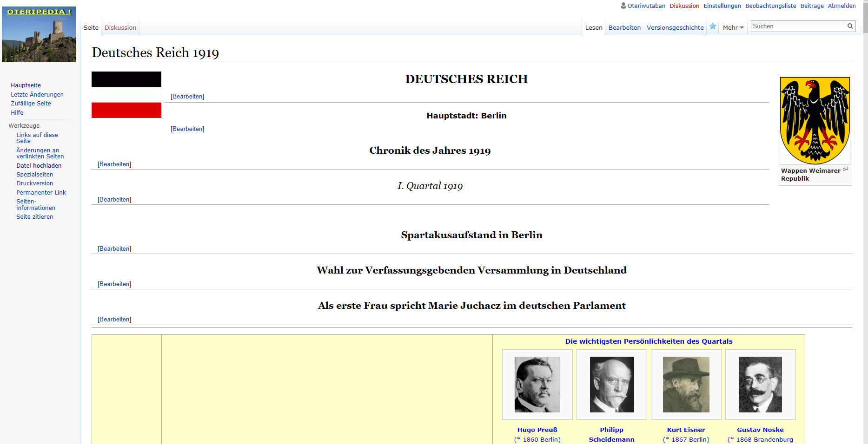Expand the Mehr dropdown menu
The image size is (868, 444).
pyautogui.click(x=733, y=28)
